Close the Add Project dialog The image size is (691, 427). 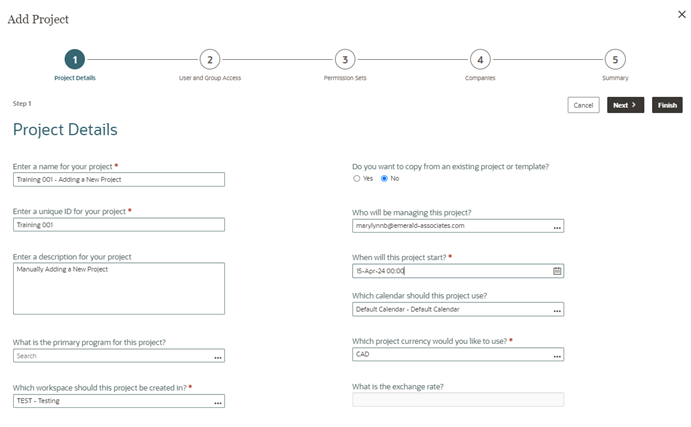tap(682, 14)
